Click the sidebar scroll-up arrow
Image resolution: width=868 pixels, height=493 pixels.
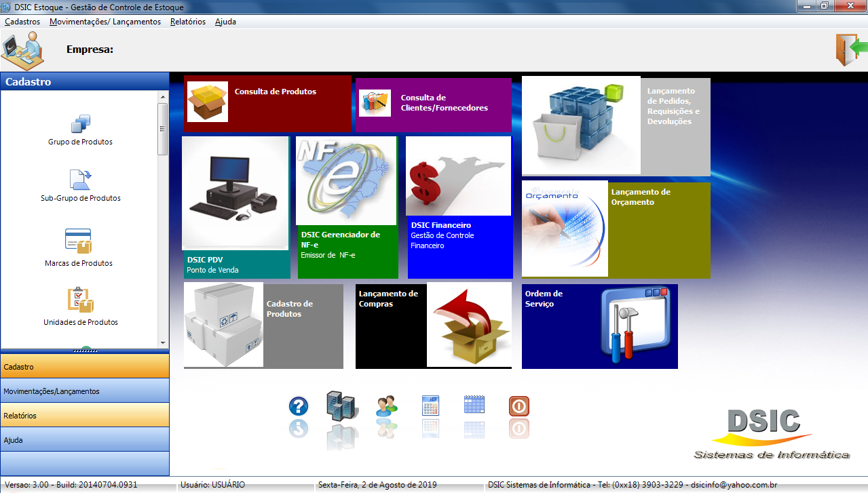coord(163,97)
